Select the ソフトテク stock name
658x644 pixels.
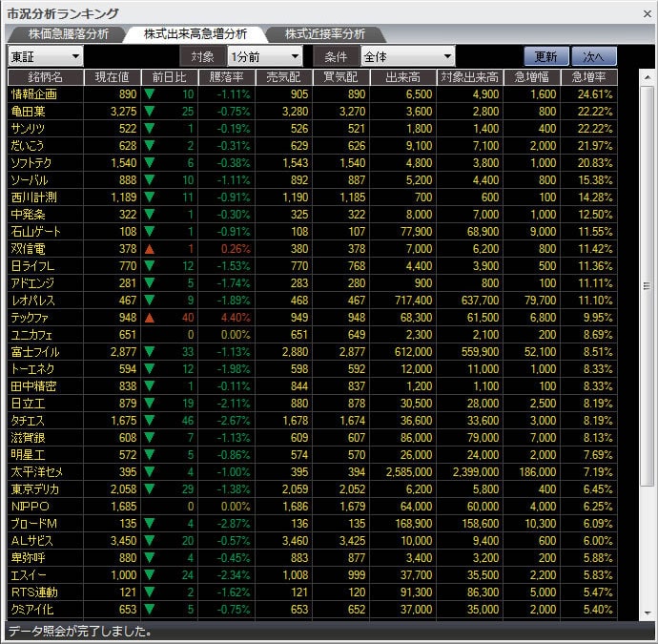click(x=31, y=163)
